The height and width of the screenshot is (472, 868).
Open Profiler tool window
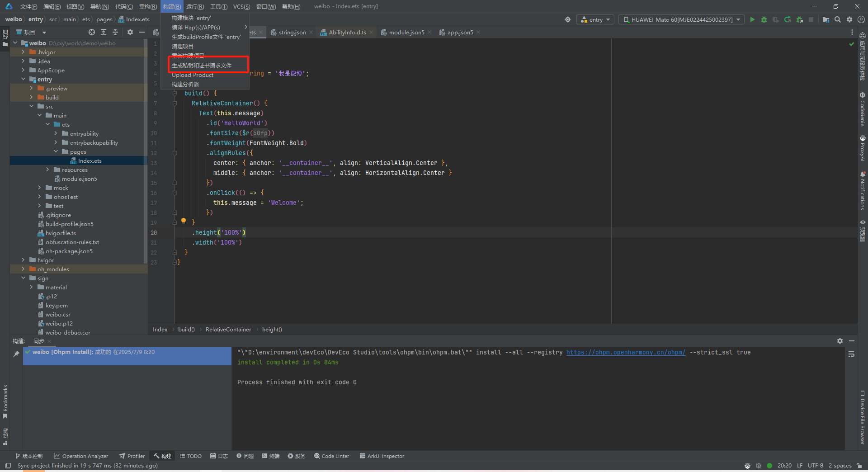(x=132, y=456)
